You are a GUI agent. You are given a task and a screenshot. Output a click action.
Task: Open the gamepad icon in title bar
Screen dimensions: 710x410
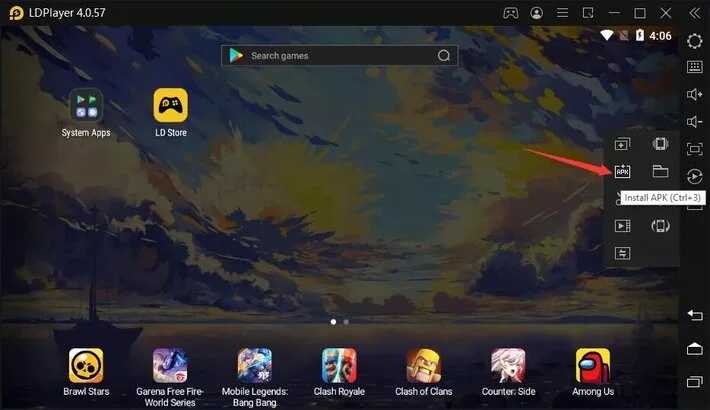[511, 13]
